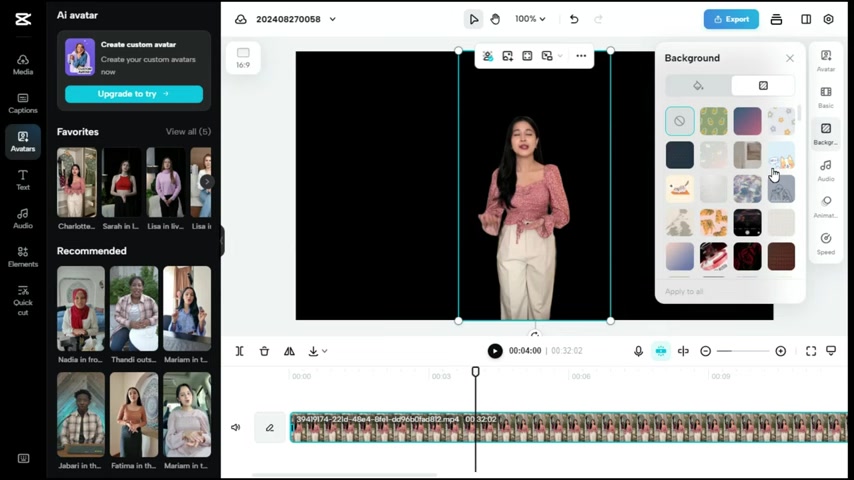Toggle the split layout view icon

[x=806, y=20]
